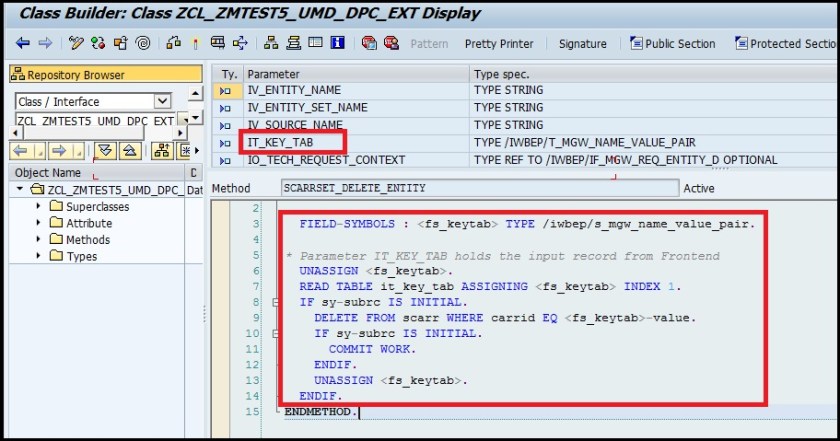The height and width of the screenshot is (441, 840).
Task: Select IO_TECH_REQUEST_CONTEXT parameter
Action: pos(326,160)
